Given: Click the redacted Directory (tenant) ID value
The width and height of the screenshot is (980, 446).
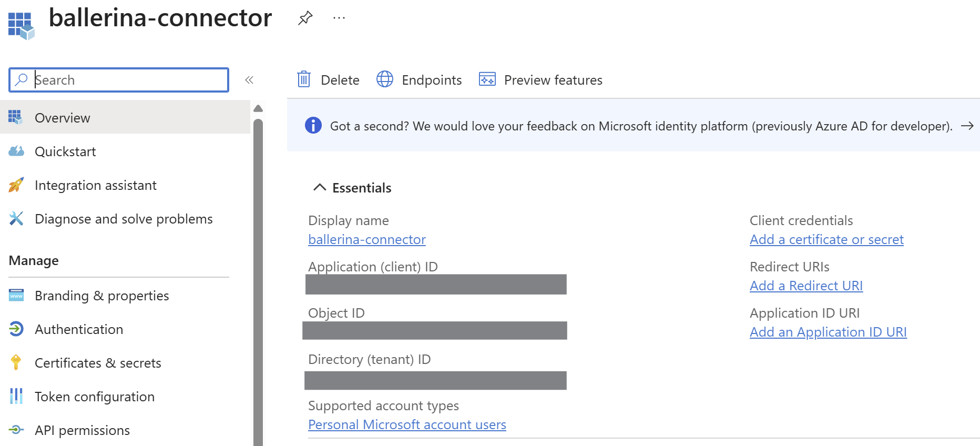Looking at the screenshot, I should (435, 381).
